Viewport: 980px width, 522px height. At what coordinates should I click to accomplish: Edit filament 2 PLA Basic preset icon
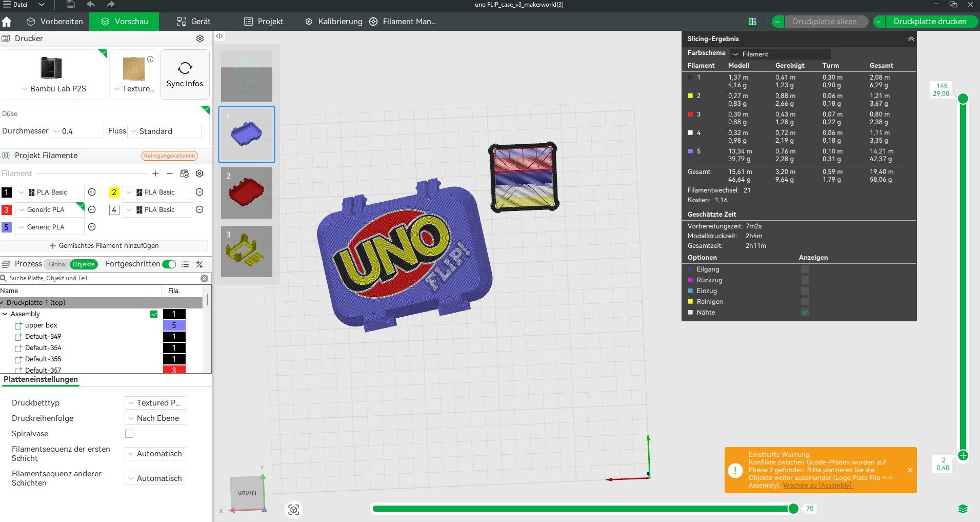[199, 192]
